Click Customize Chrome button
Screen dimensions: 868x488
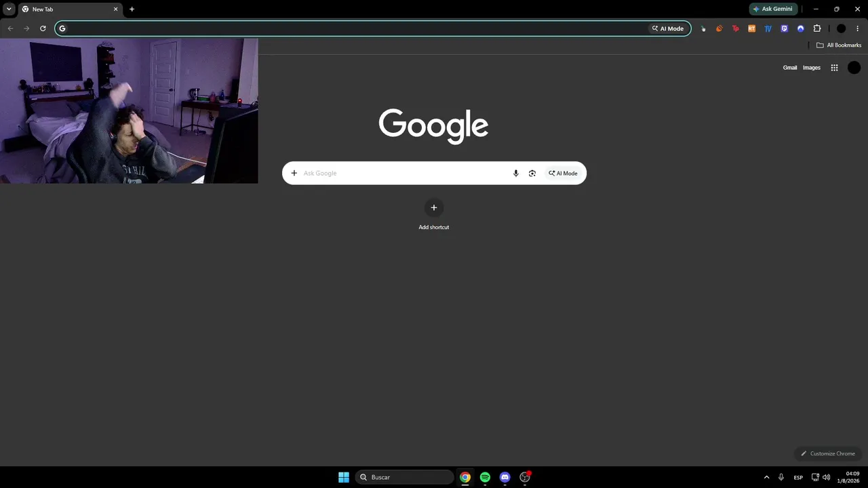pyautogui.click(x=828, y=453)
